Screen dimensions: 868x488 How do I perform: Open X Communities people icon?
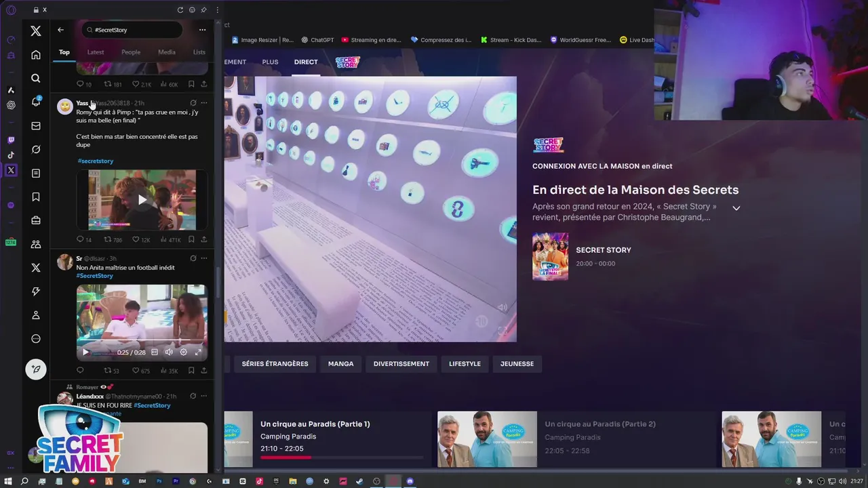pyautogui.click(x=36, y=244)
